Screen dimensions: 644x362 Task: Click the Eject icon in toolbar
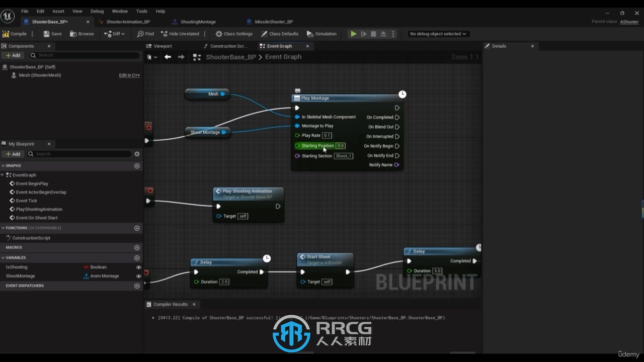coord(383,34)
